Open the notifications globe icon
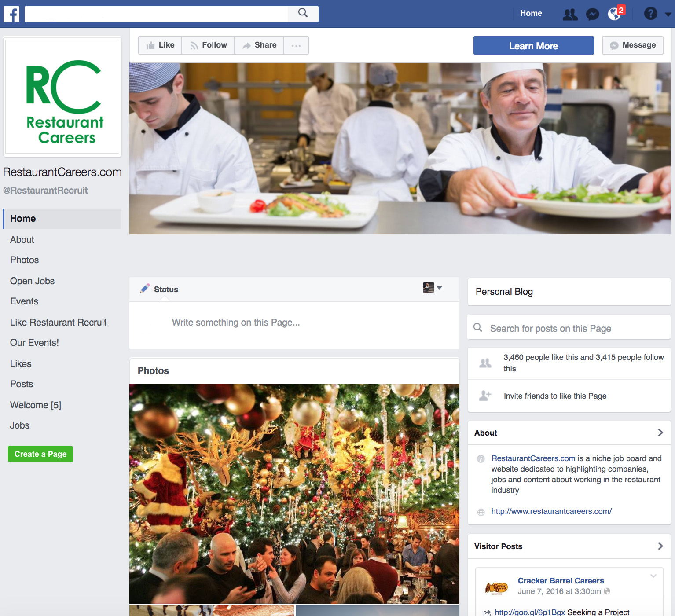 [615, 14]
